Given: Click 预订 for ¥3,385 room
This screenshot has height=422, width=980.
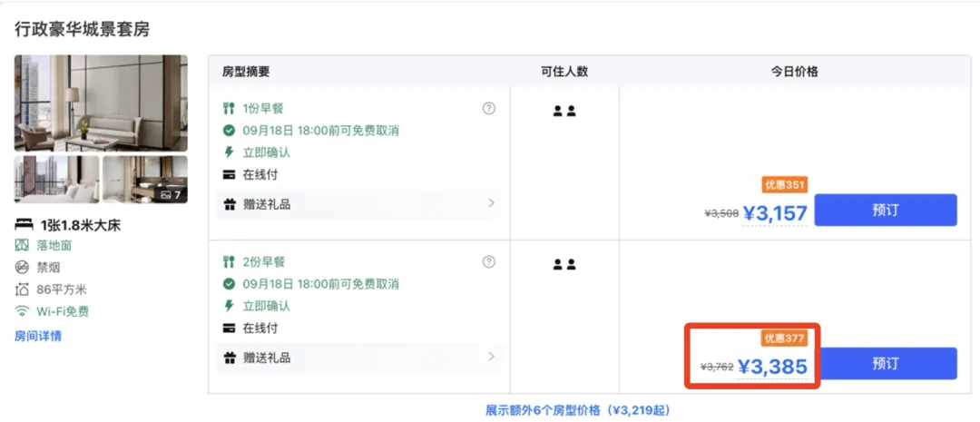Looking at the screenshot, I should click(885, 363).
